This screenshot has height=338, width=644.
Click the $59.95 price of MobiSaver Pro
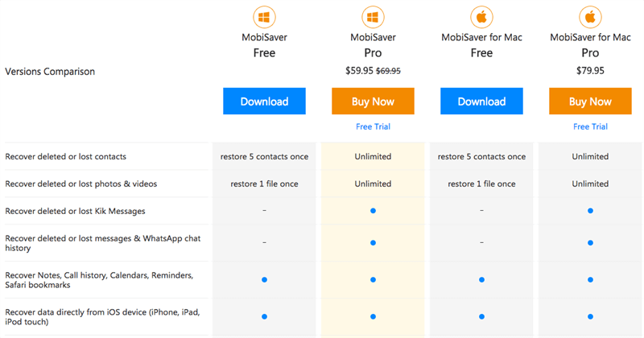coord(358,71)
